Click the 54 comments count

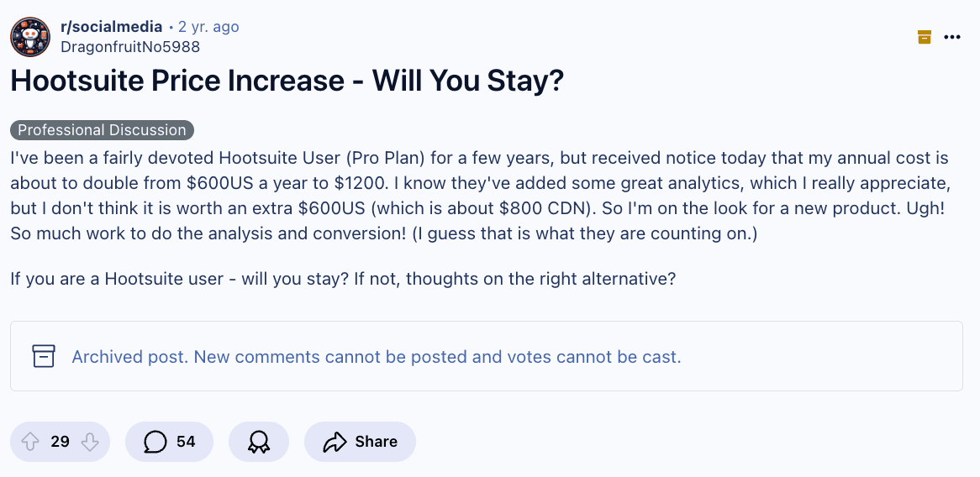click(186, 442)
